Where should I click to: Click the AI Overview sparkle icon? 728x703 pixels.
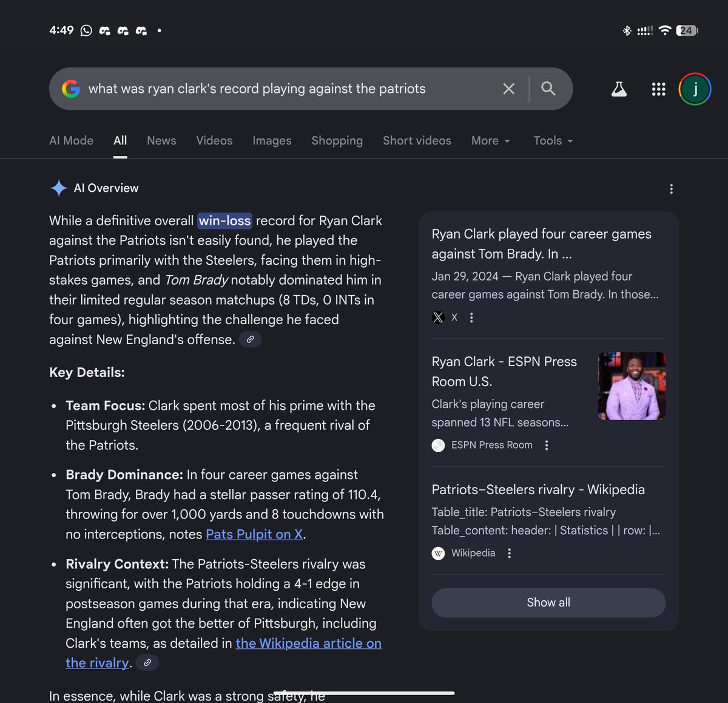59,188
